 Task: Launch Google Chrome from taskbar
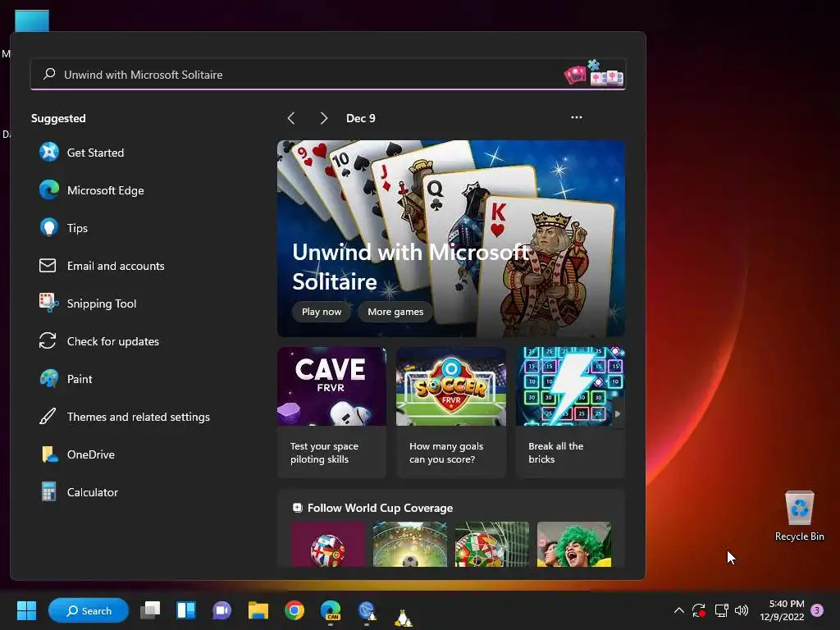coord(294,610)
